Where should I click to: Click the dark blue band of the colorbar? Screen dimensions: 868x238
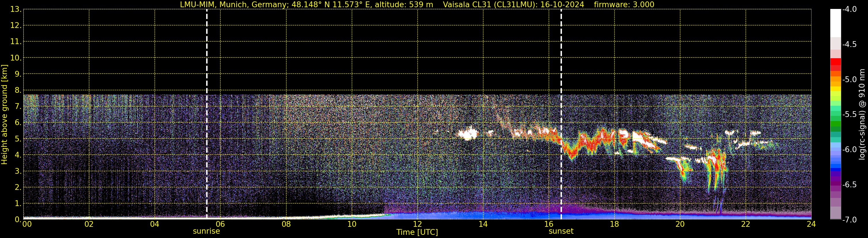point(836,170)
